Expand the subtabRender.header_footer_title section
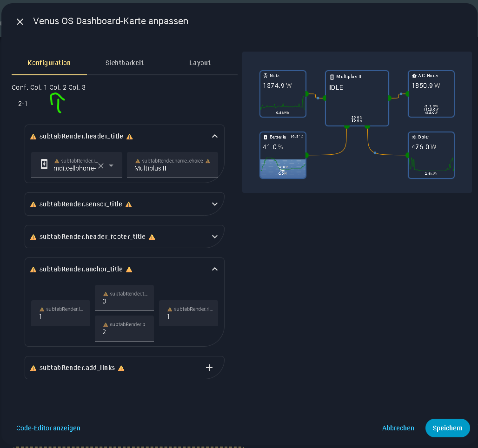This screenshot has width=478, height=448. [214, 237]
